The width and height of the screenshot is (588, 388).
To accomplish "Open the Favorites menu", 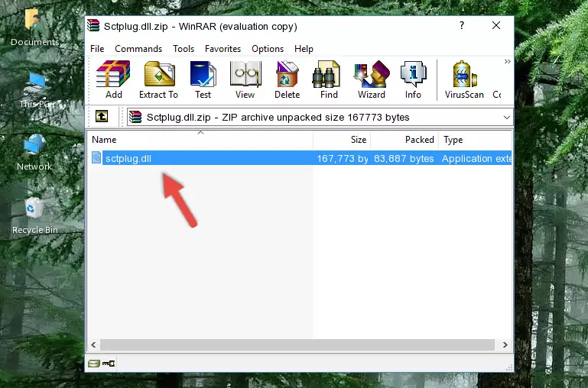I will click(223, 49).
